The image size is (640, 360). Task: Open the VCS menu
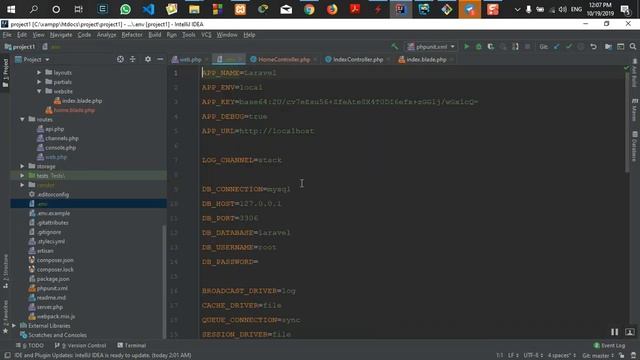point(206,35)
